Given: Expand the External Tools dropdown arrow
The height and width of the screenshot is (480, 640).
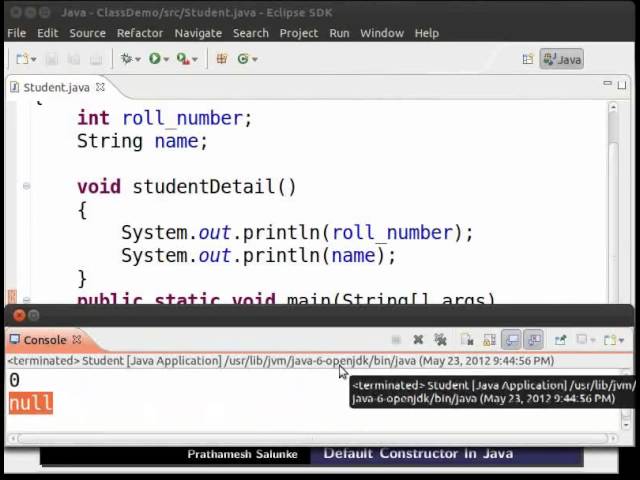Looking at the screenshot, I should [195, 60].
